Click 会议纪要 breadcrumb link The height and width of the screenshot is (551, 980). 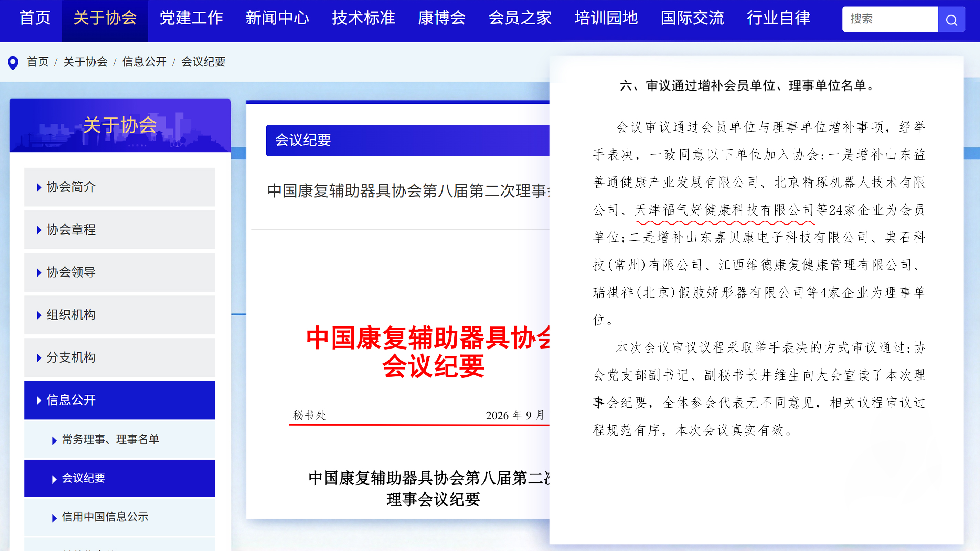click(x=203, y=62)
